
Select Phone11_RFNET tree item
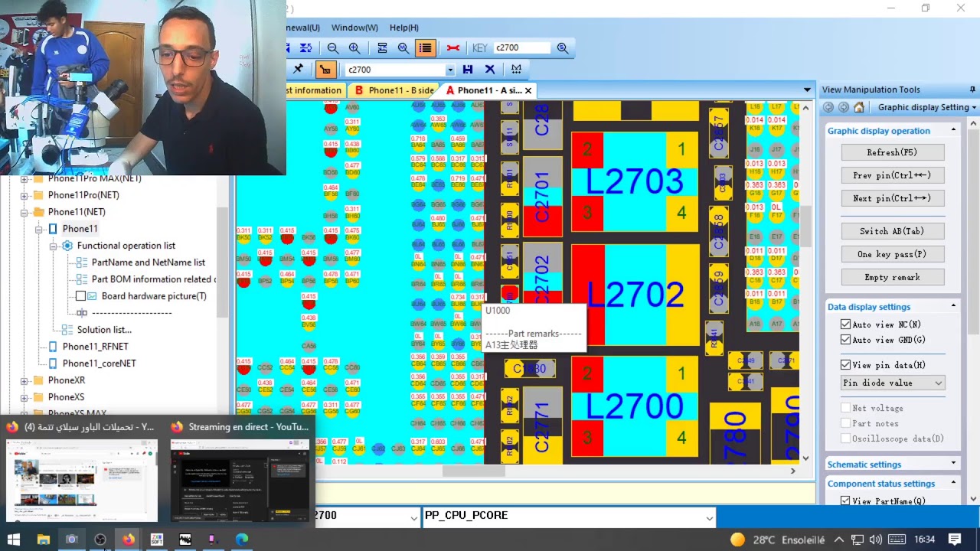point(96,347)
